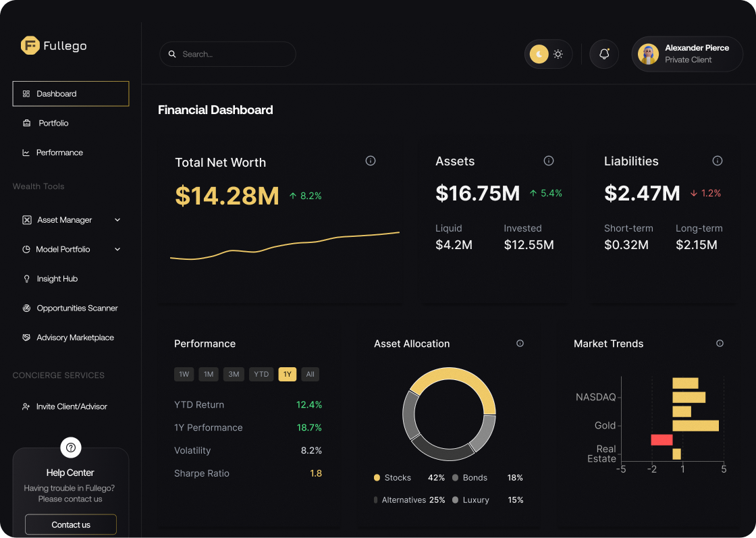Enable dark mode with moon toggle
Viewport: 756px width, 538px height.
tap(539, 53)
